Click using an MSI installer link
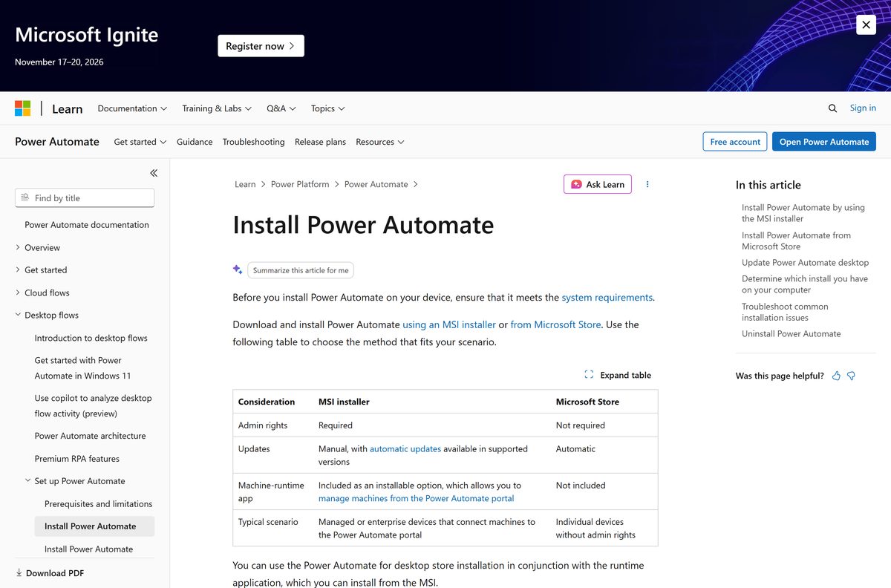 (x=449, y=324)
